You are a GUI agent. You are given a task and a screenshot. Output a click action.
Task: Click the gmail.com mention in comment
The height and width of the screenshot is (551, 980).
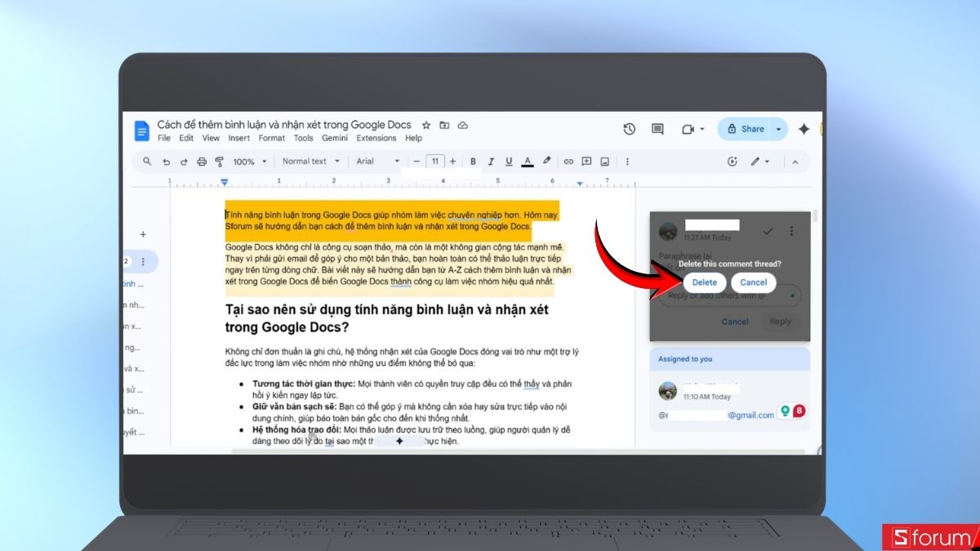(x=715, y=415)
